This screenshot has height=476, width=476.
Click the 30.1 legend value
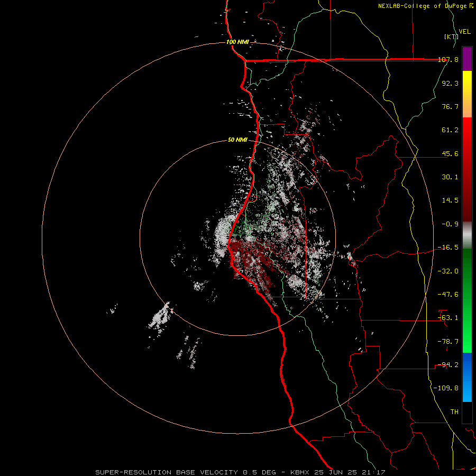coord(450,177)
